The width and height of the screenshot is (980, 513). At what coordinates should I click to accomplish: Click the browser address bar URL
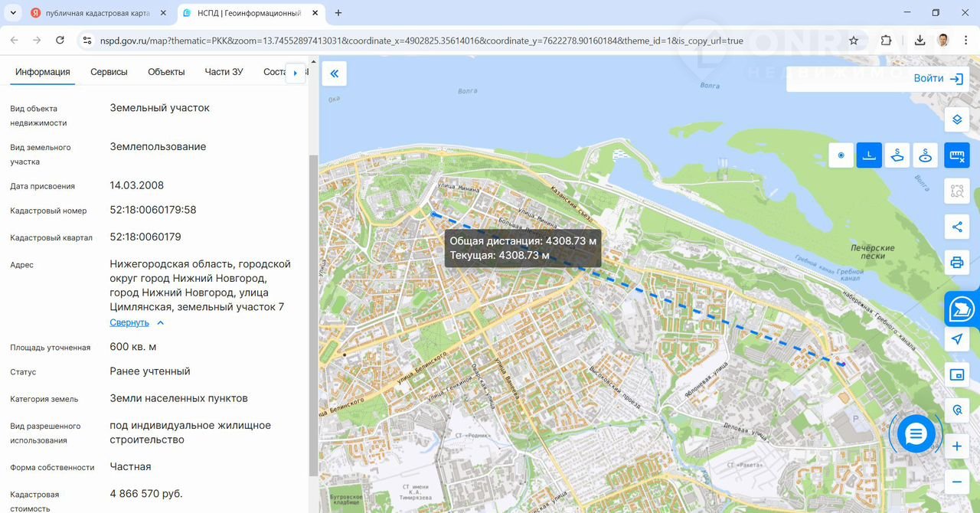tap(421, 41)
